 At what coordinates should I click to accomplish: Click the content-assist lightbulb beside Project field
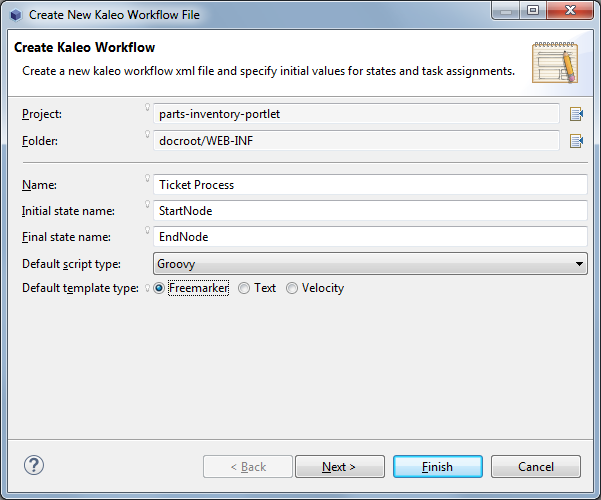147,107
